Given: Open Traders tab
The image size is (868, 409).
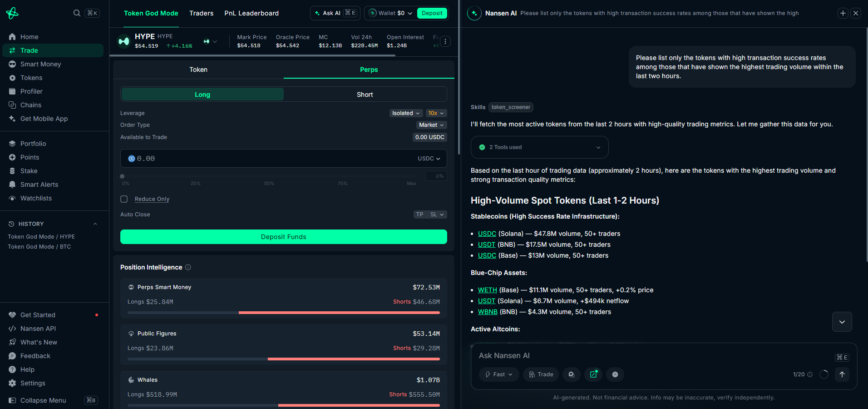Looking at the screenshot, I should click(x=202, y=13).
